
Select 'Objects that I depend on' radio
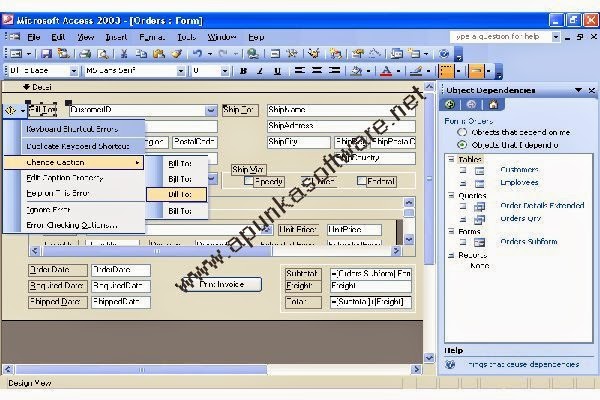tap(462, 145)
